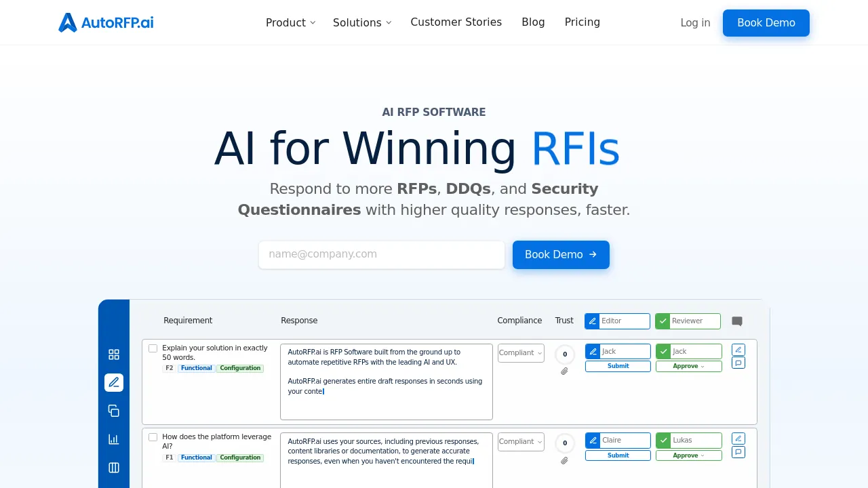Click the Requirement column header
The width and height of the screenshot is (868, 488).
point(188,321)
